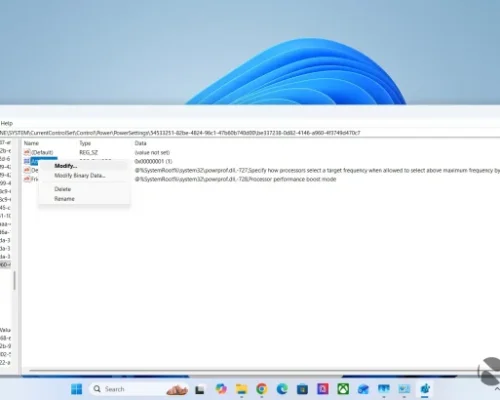The height and width of the screenshot is (400, 500).
Task: Launch Microsoft Edge from the taskbar
Action: tap(282, 389)
